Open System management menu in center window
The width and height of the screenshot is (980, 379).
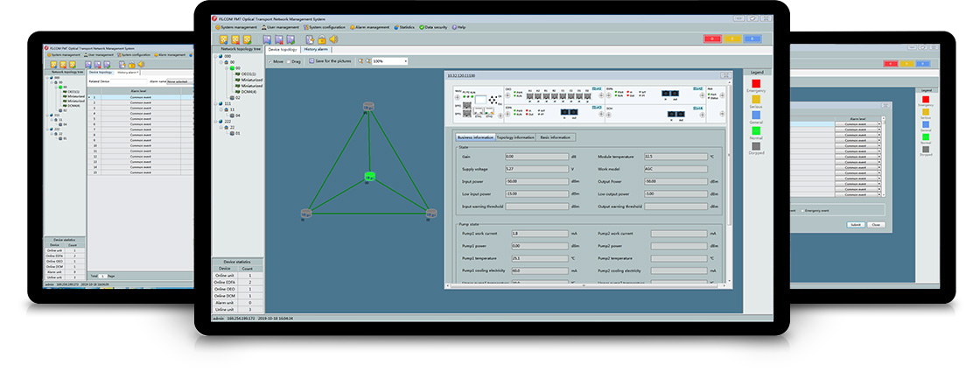pyautogui.click(x=236, y=27)
